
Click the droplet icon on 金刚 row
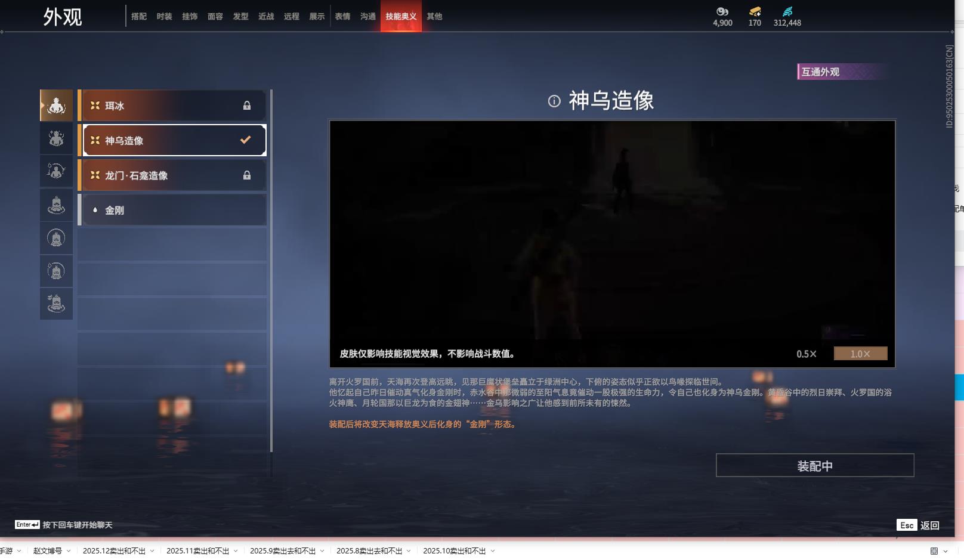pyautogui.click(x=95, y=210)
